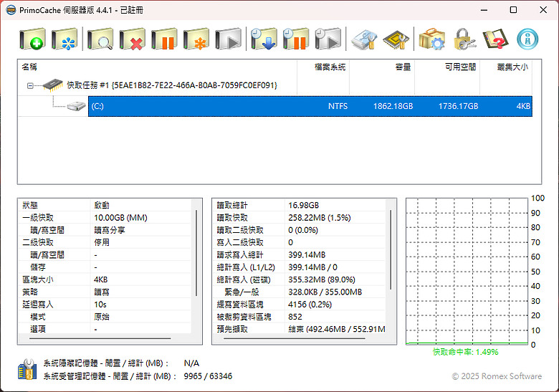
Task: Pause deferred write with clock pause icon
Action: [x=296, y=39]
